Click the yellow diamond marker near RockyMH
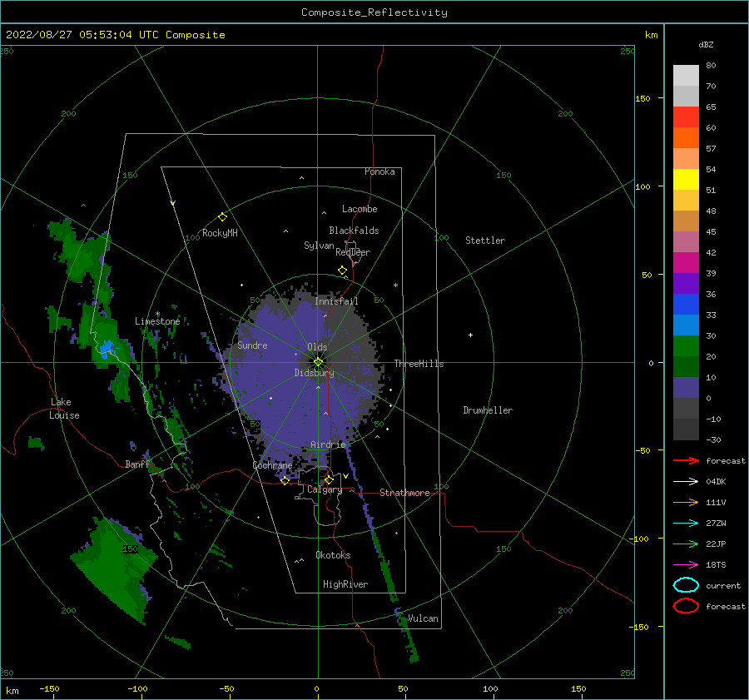 coord(222,217)
